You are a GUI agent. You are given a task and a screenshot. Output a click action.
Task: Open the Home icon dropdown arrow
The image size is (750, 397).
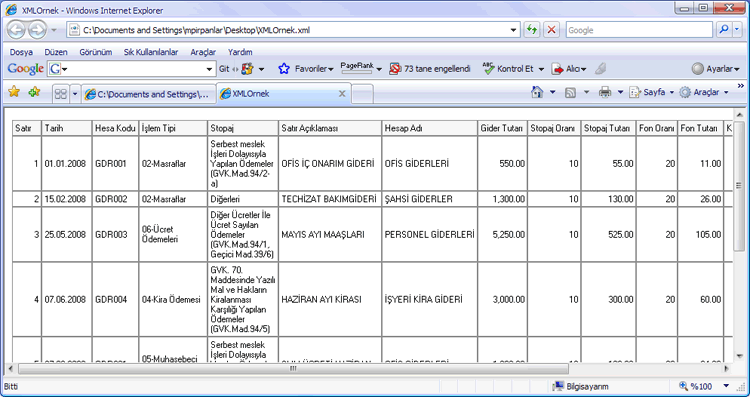point(552,92)
